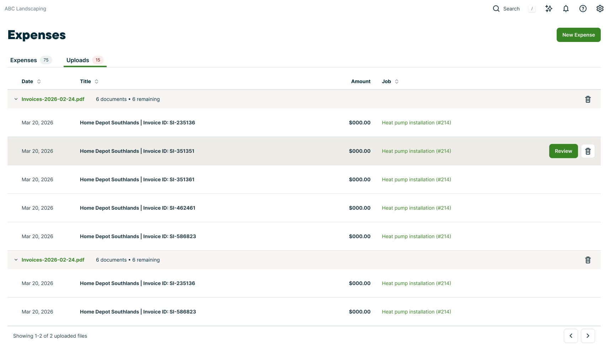
Task: Open the settings gear icon
Action: (600, 9)
